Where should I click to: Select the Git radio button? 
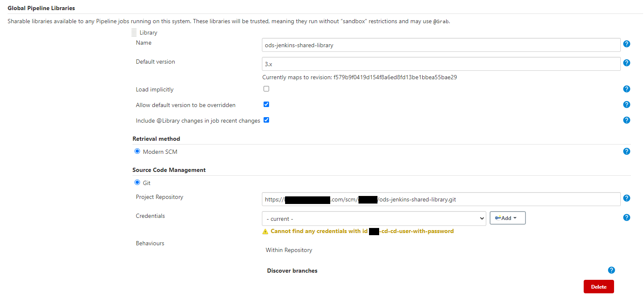point(137,183)
